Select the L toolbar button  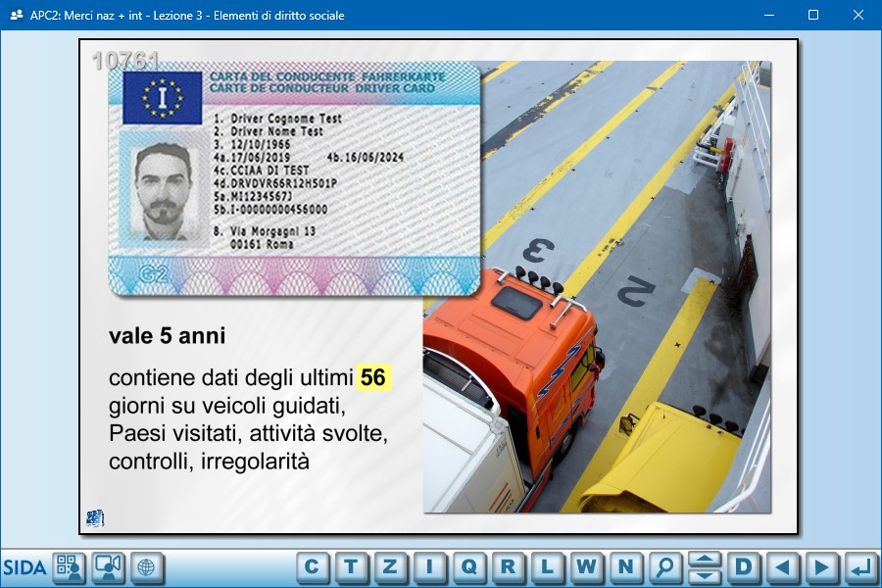(548, 566)
